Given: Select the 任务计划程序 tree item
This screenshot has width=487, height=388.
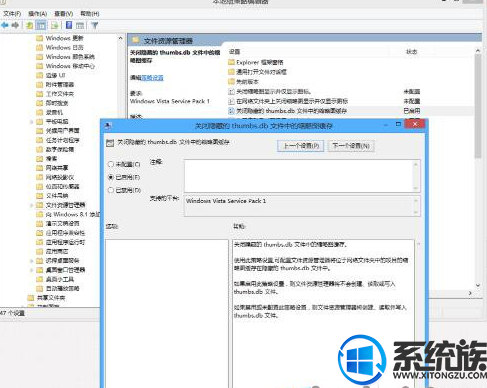Looking at the screenshot, I should [x=62, y=140].
